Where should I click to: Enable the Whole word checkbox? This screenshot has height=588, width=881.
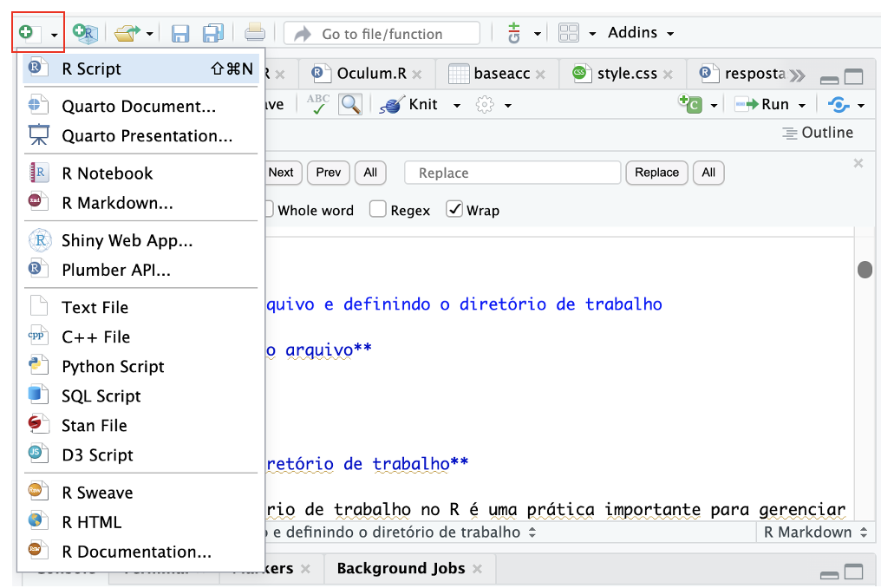click(x=266, y=210)
